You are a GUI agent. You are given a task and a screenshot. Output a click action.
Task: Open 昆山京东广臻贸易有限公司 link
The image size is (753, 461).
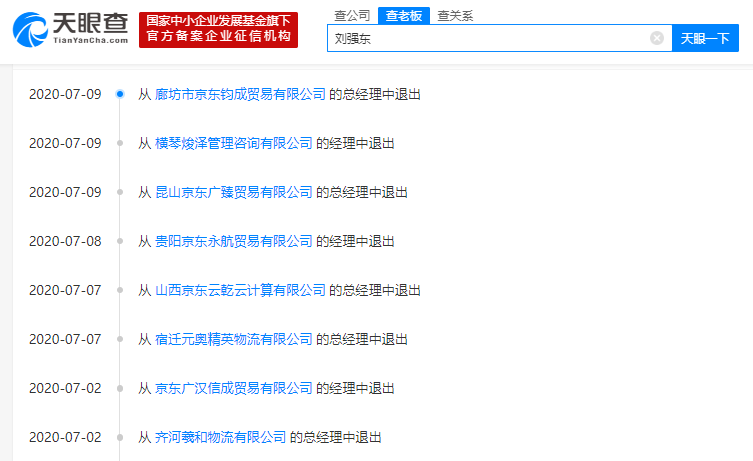tap(234, 192)
